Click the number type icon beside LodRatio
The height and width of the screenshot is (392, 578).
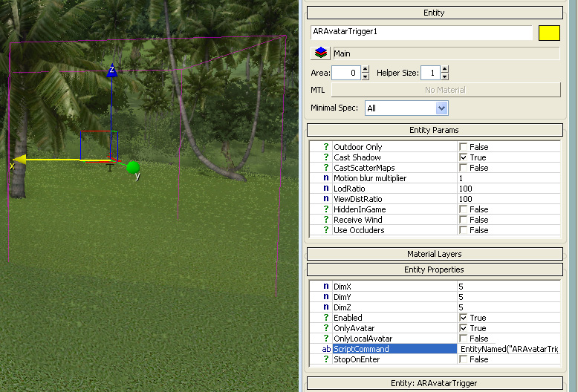[x=326, y=189]
